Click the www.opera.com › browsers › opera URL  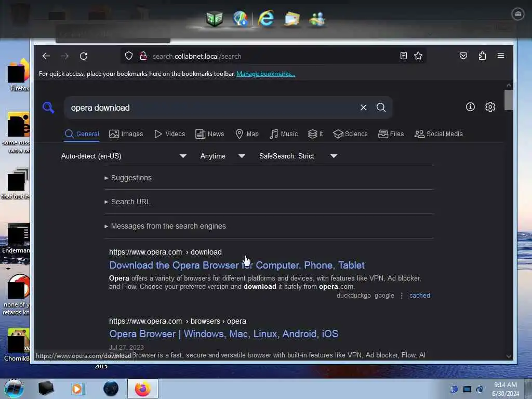point(178,321)
